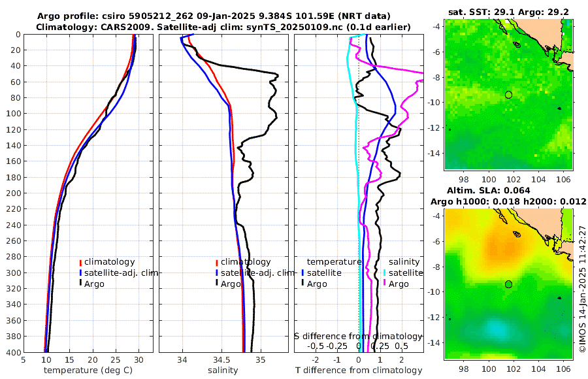The height and width of the screenshot is (379, 588).
Task: Select 'climatology' legend label in temperature panel
Action: (x=110, y=262)
